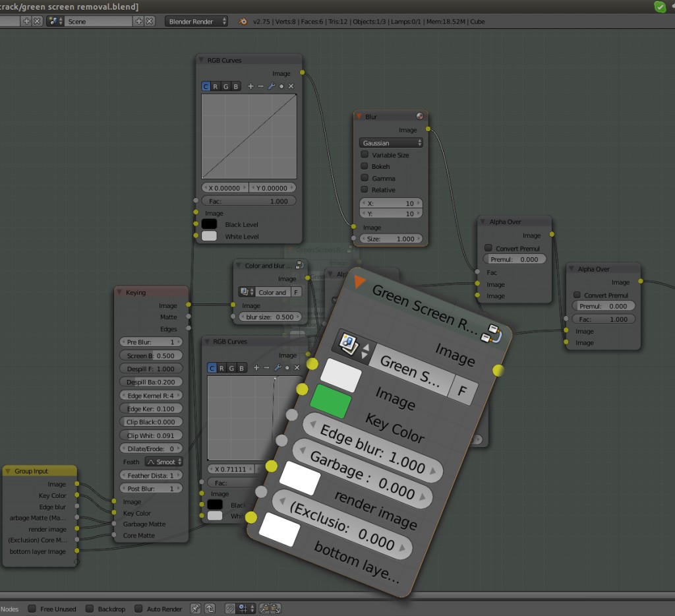Select the B channel tab in the top RGB Curves node
This screenshot has height=616, width=675.
point(235,86)
